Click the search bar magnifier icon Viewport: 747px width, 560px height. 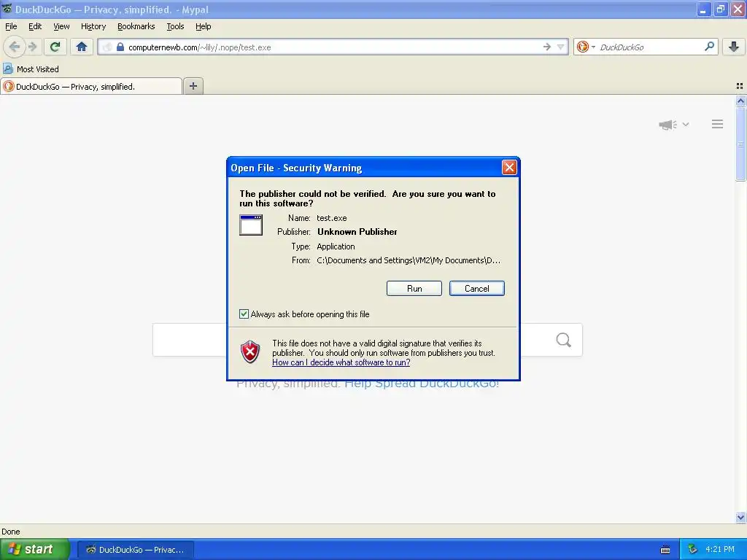tap(709, 47)
